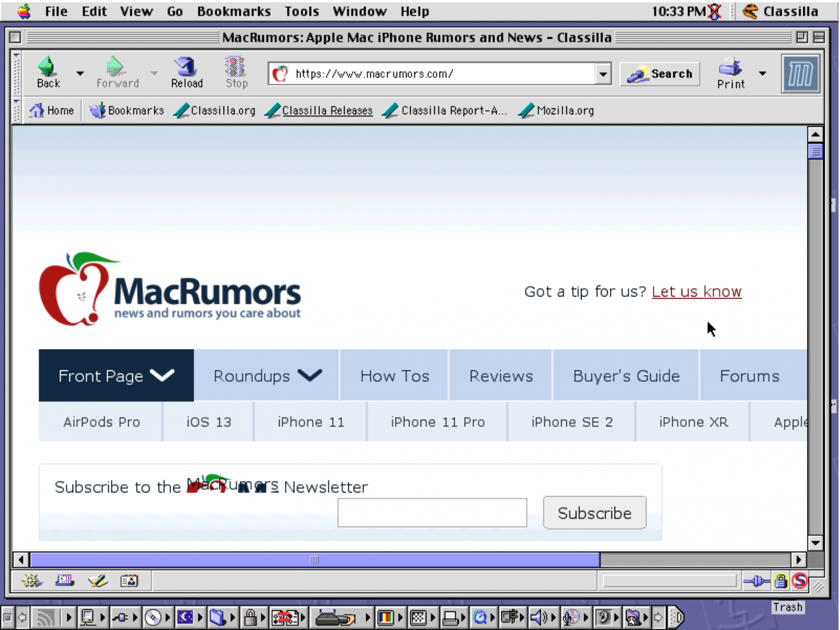Open Address Book from the component bar

tap(129, 581)
